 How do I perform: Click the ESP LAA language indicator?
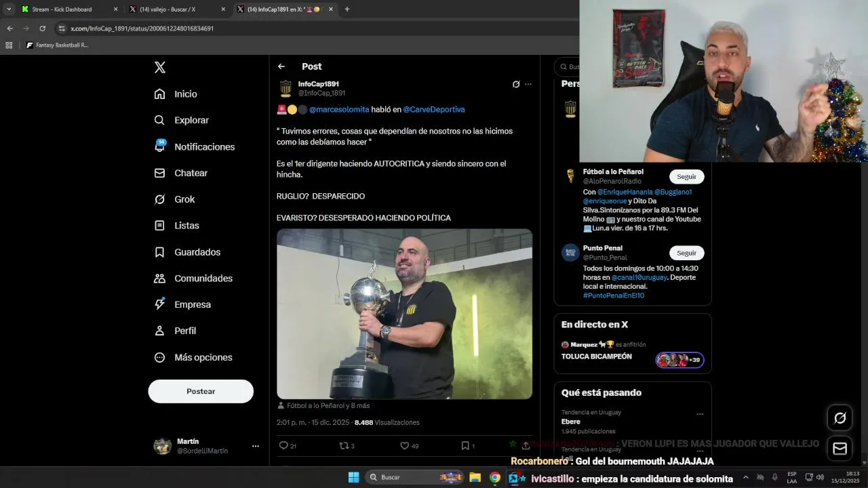792,477
